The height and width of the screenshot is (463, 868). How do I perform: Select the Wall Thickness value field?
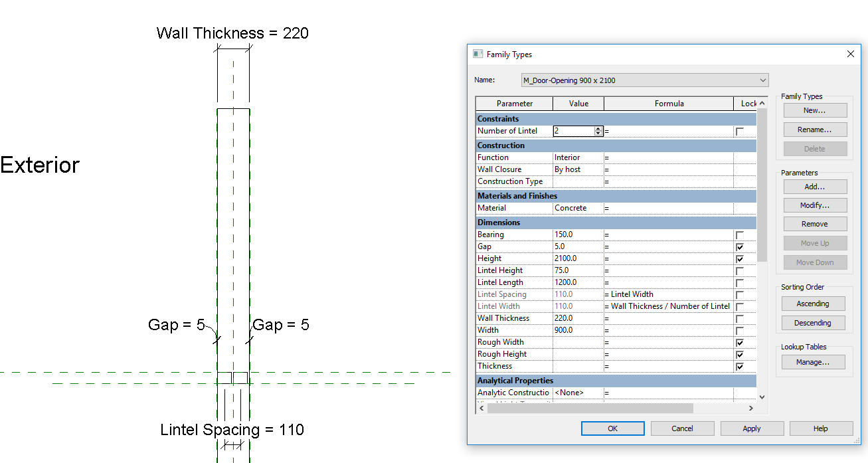[x=578, y=318]
